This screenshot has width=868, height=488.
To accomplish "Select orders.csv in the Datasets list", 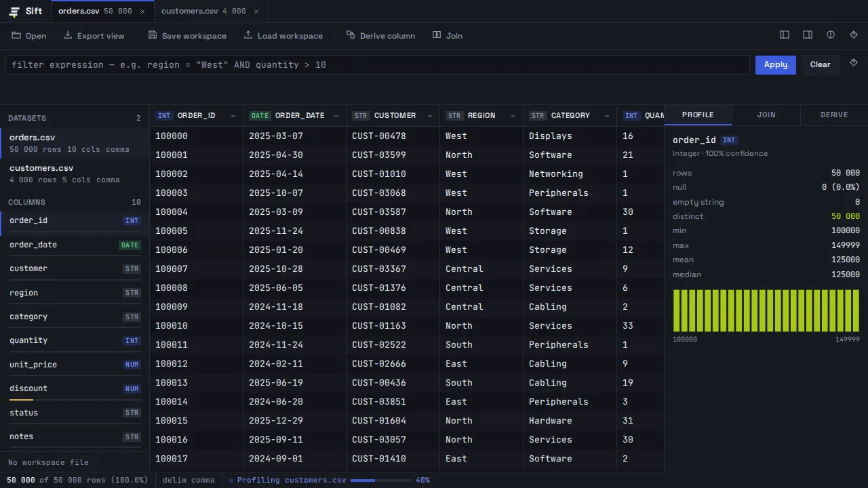I will coord(75,143).
